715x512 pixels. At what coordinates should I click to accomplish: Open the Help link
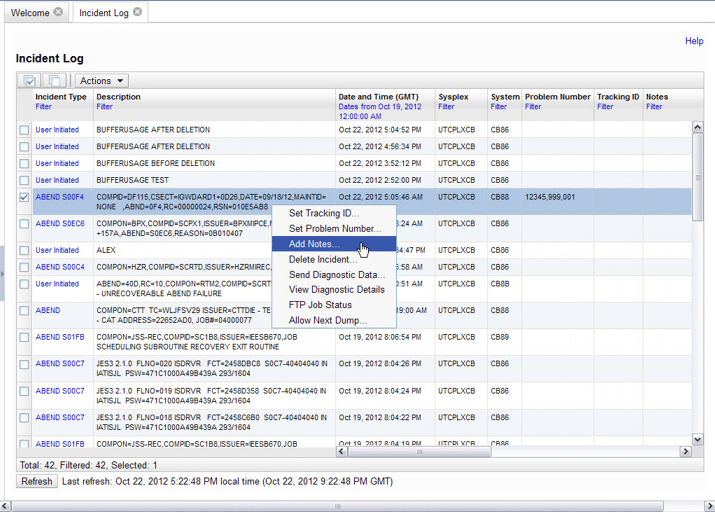(x=694, y=41)
